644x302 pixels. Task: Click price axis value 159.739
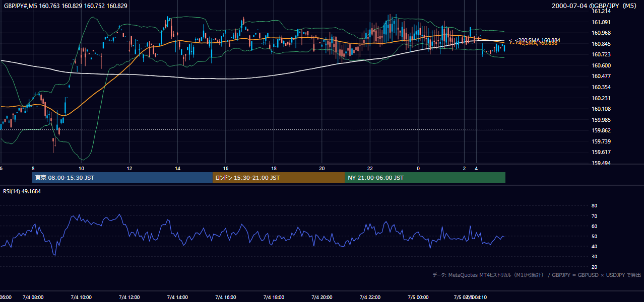coord(601,141)
